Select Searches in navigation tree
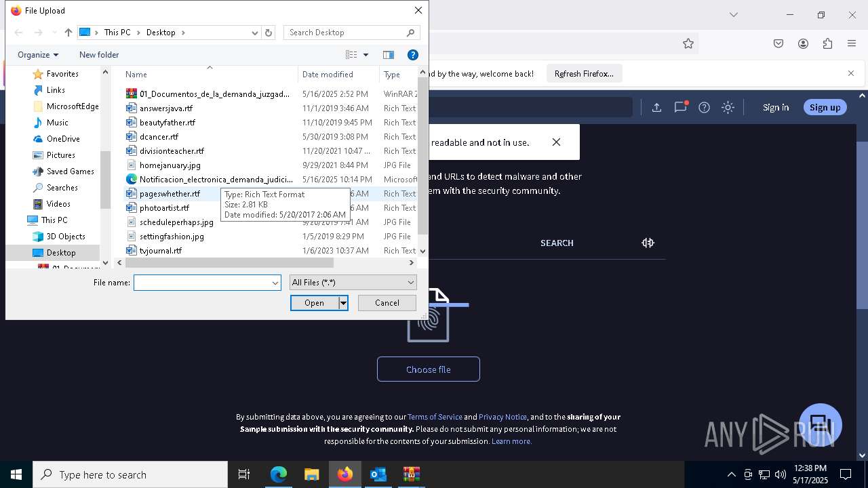 point(62,188)
